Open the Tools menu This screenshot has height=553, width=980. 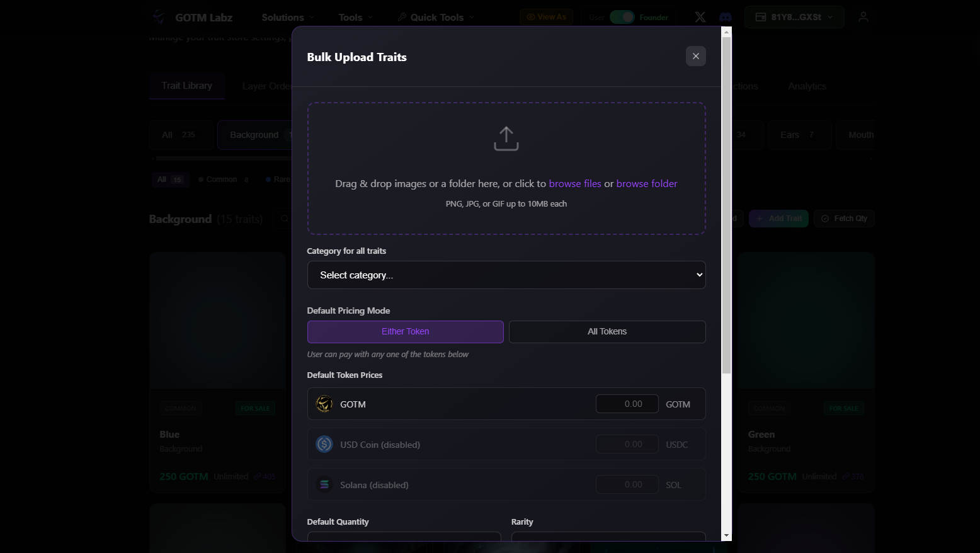[x=355, y=18]
